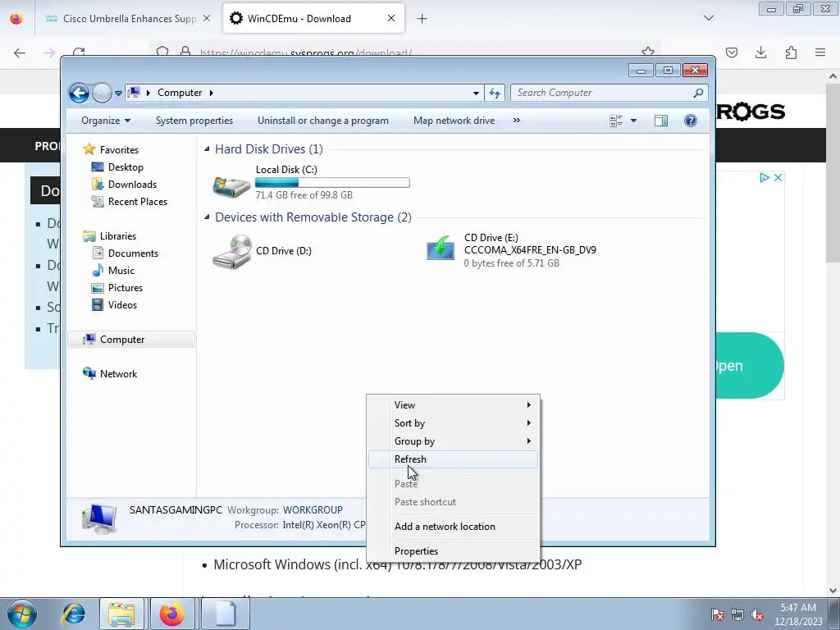Open a new Firefox tab
The image size is (840, 630).
point(422,19)
